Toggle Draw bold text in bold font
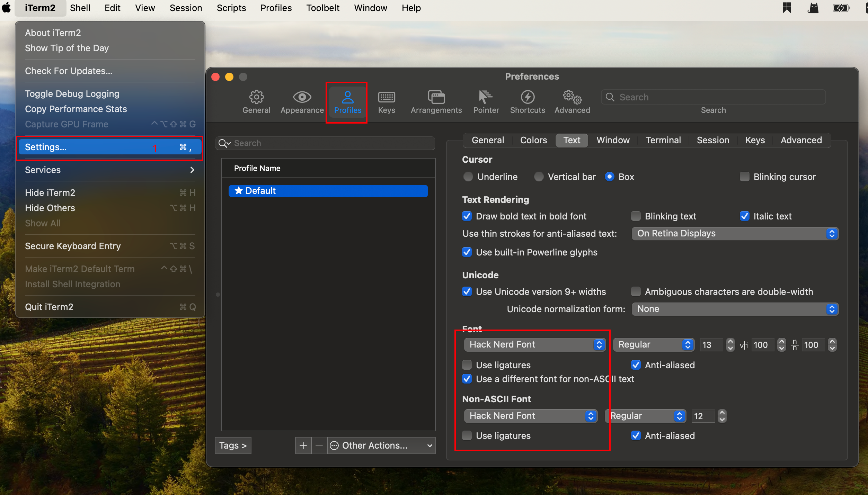Screen dimensions: 868x495 tap(467, 216)
